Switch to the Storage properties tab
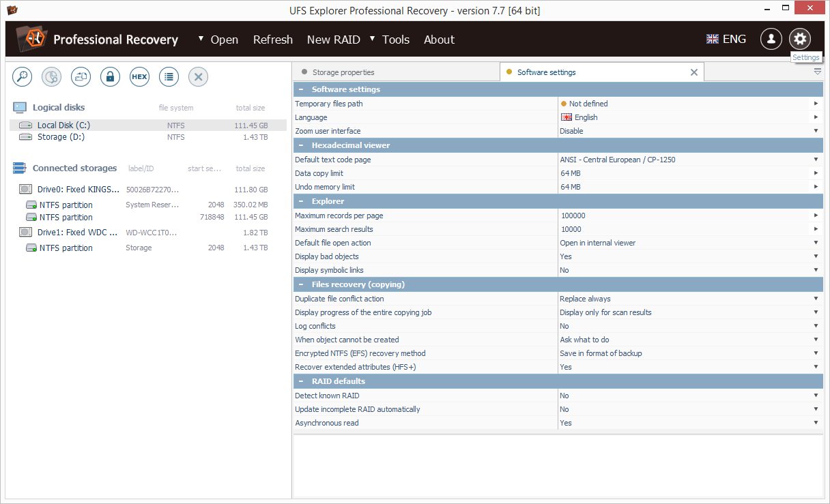 397,72
